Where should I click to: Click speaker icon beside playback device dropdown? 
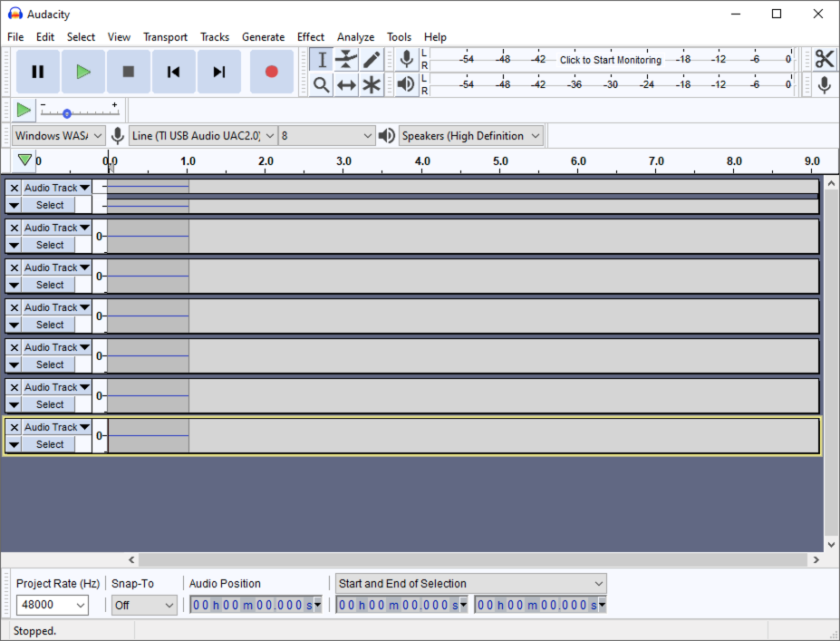coord(386,136)
